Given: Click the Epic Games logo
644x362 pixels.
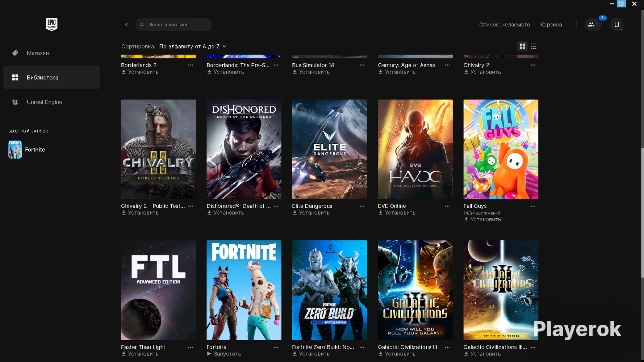Looking at the screenshot, I should tap(51, 24).
